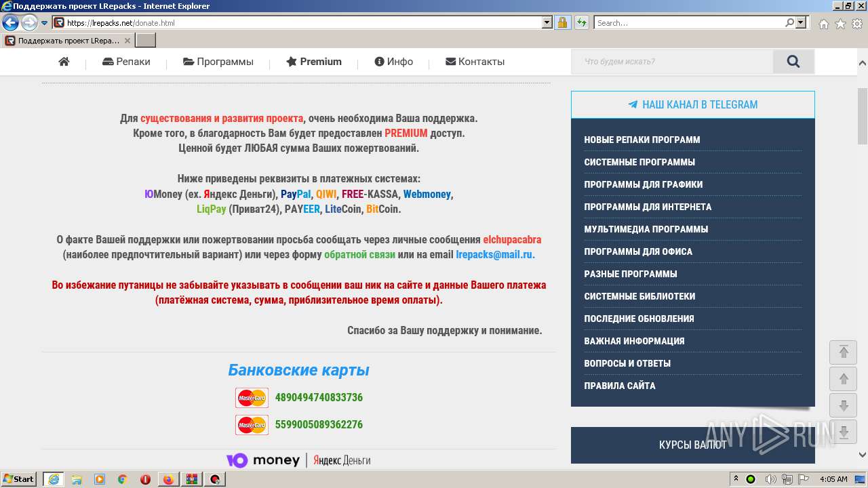Open WinRAR from the taskbar
Viewport: 868px width, 488px height.
(192, 479)
